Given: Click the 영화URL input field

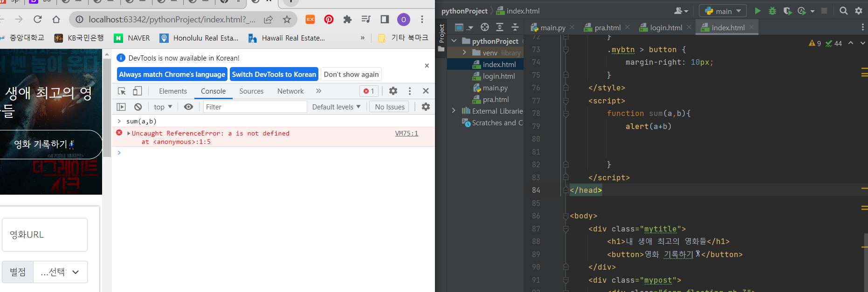Looking at the screenshot, I should pos(45,235).
